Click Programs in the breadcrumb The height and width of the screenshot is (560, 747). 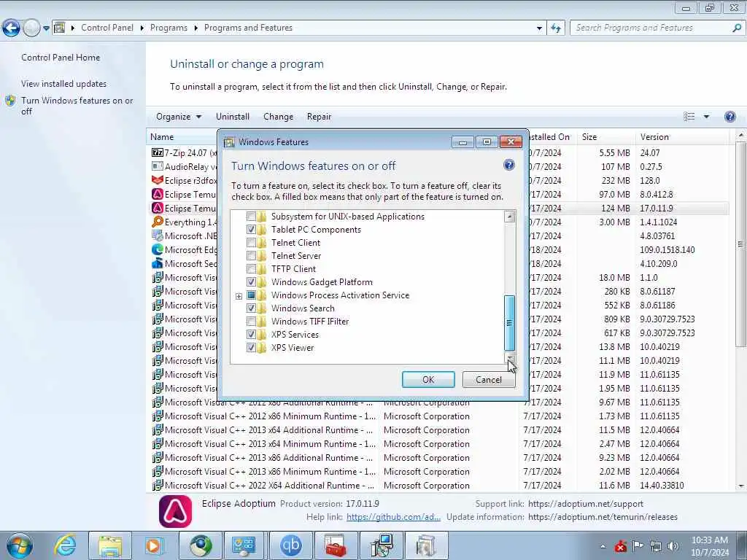point(169,28)
